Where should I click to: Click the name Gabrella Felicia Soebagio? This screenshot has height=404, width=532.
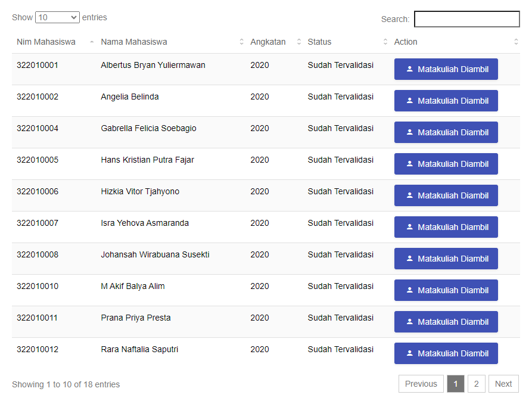click(x=148, y=128)
